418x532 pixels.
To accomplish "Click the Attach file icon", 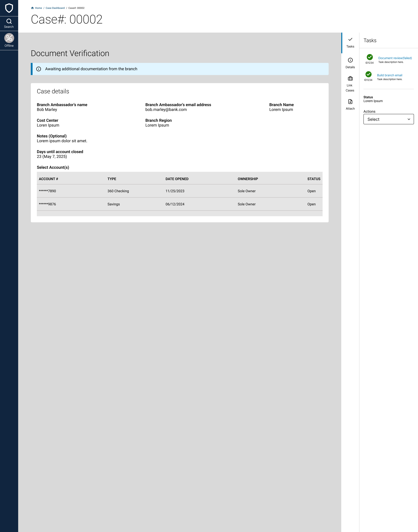I will [350, 102].
